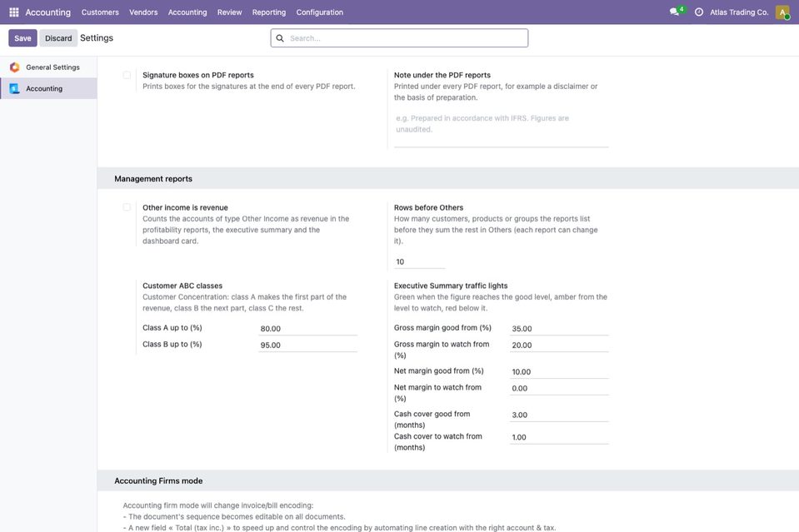Click the Management reports section header
Viewport: 799px width, 532px height.
[x=448, y=179]
